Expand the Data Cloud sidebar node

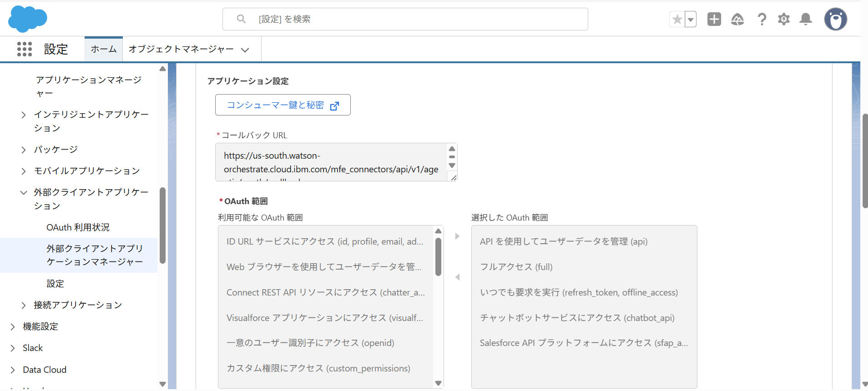click(x=13, y=370)
